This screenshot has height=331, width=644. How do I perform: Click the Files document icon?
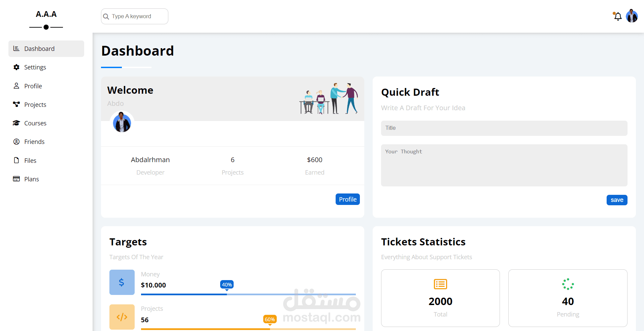[x=16, y=160]
